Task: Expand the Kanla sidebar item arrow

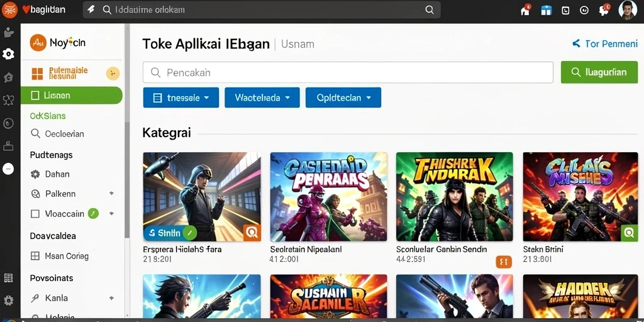Action: coord(111,298)
